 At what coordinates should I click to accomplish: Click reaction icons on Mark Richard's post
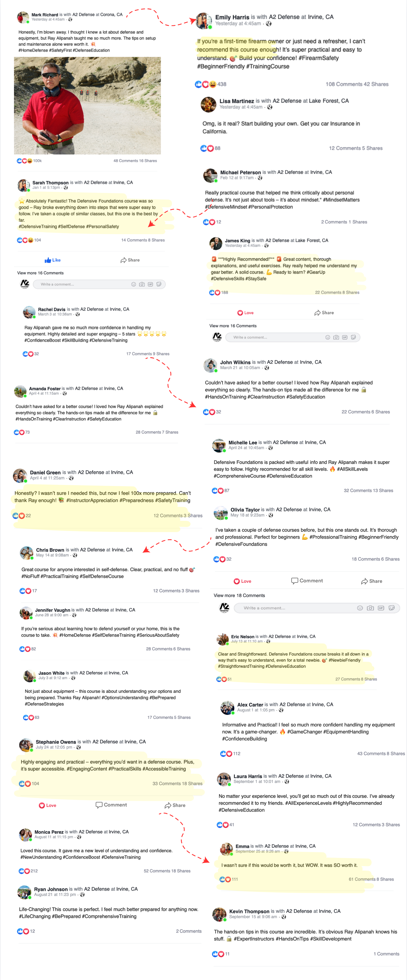(25, 161)
